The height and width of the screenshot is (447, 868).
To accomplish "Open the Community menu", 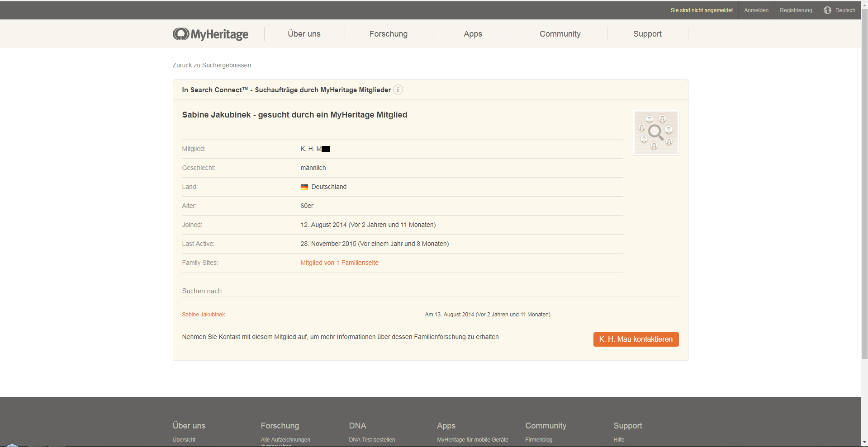I will click(x=560, y=34).
